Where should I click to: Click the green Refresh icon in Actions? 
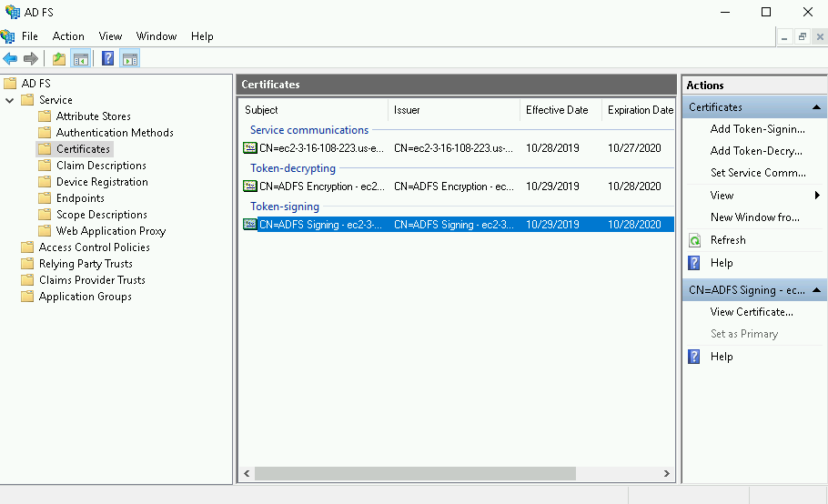click(695, 240)
